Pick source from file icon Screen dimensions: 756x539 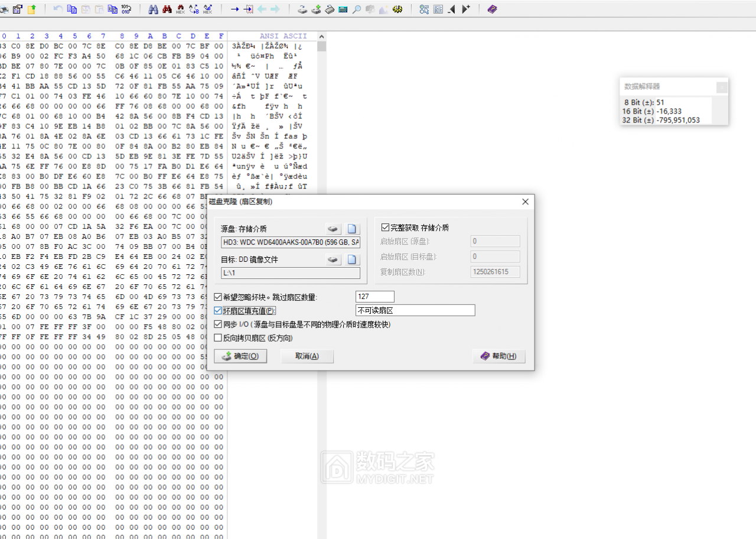pos(352,229)
